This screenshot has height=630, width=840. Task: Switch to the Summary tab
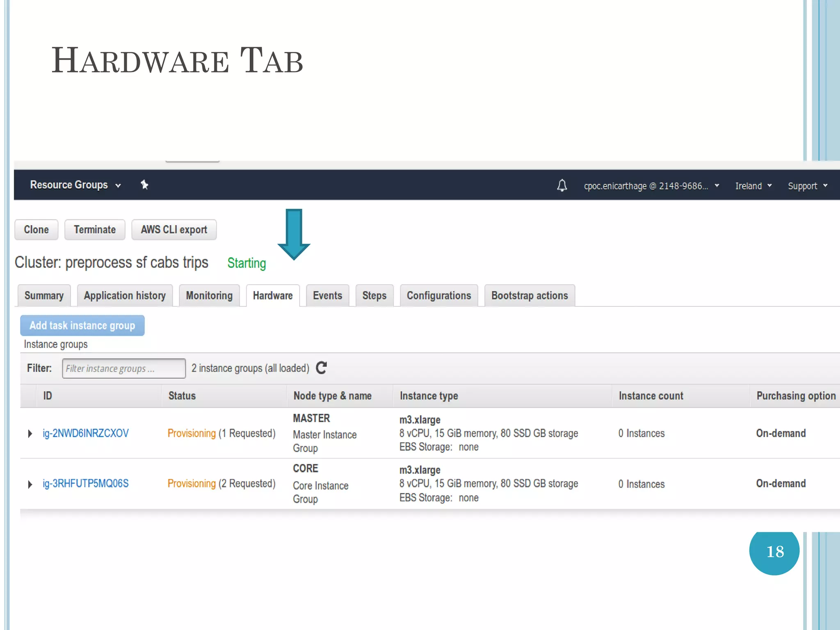tap(44, 295)
